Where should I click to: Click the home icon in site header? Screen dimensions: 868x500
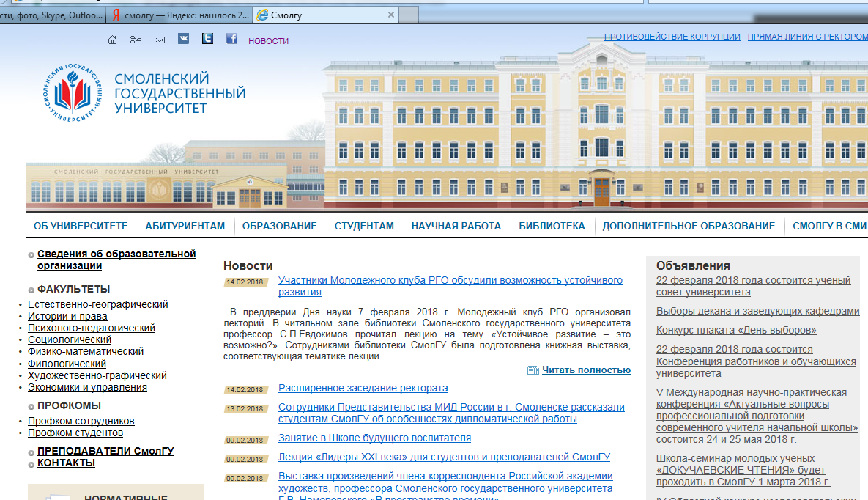tap(112, 40)
